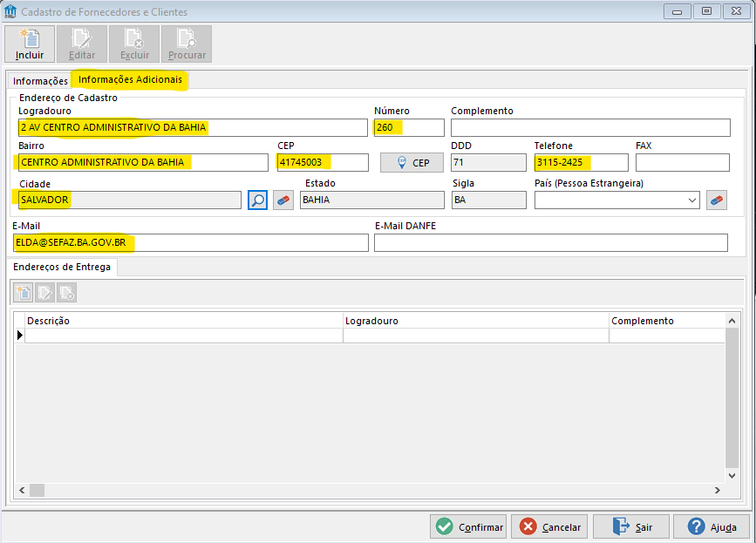This screenshot has width=756, height=543.
Task: Click the empty FAX field
Action: pos(683,162)
